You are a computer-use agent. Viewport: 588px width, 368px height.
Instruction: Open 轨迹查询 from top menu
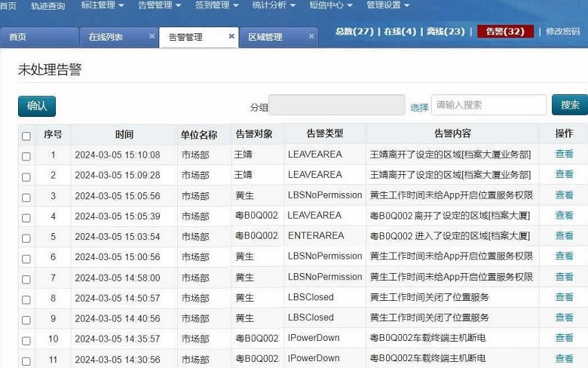(47, 5)
